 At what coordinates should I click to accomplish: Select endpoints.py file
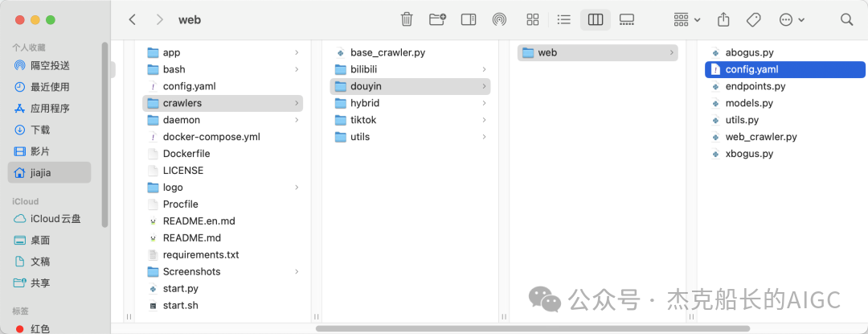click(x=785, y=86)
